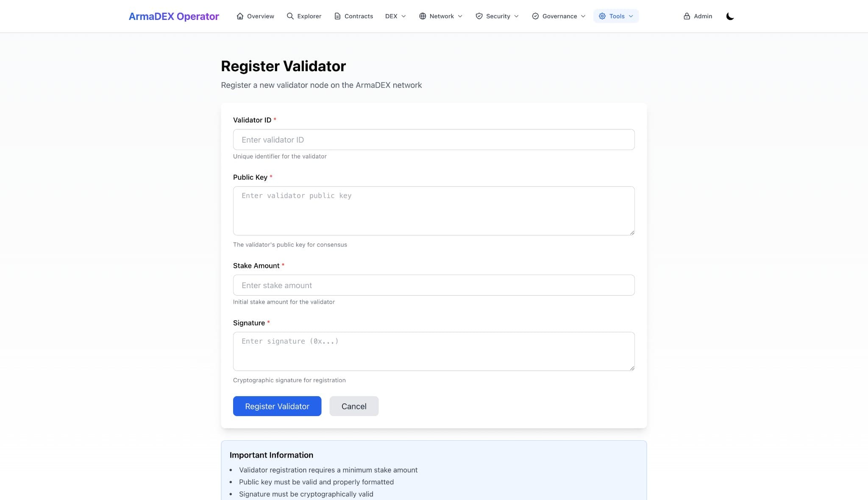
Task: Click the Register Validator submit button
Action: tap(277, 406)
